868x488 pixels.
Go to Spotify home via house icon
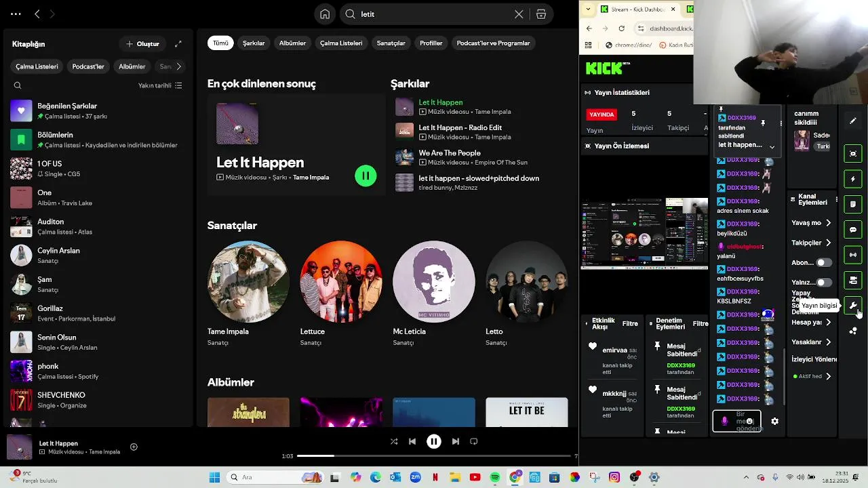(x=325, y=14)
